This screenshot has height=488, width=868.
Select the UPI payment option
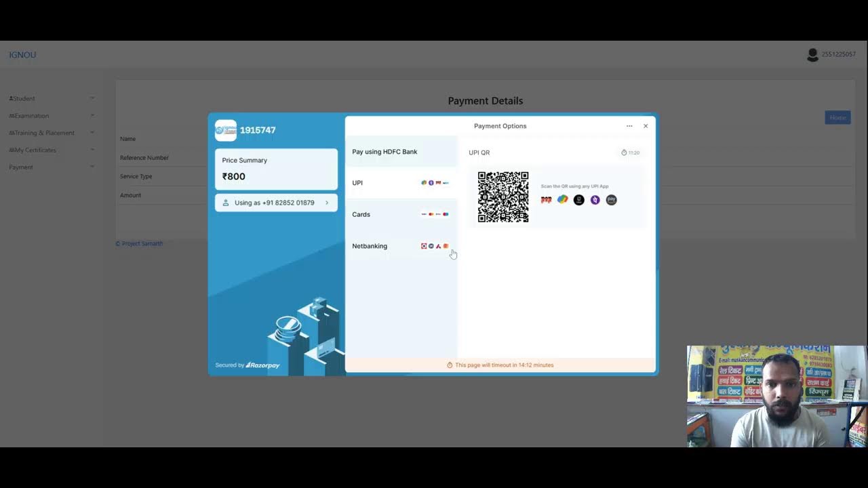click(x=401, y=183)
